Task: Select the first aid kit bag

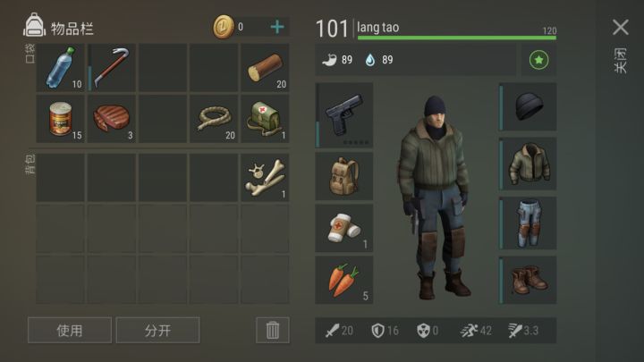Action: click(x=265, y=119)
